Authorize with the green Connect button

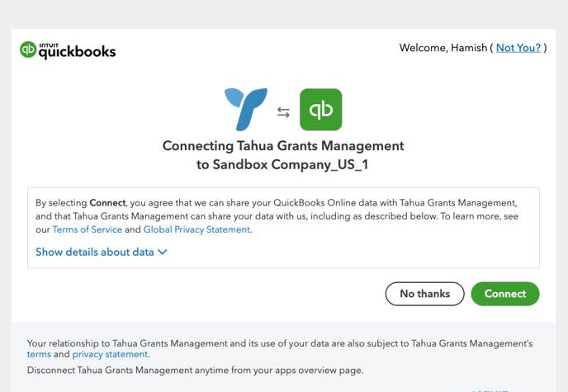pos(505,294)
